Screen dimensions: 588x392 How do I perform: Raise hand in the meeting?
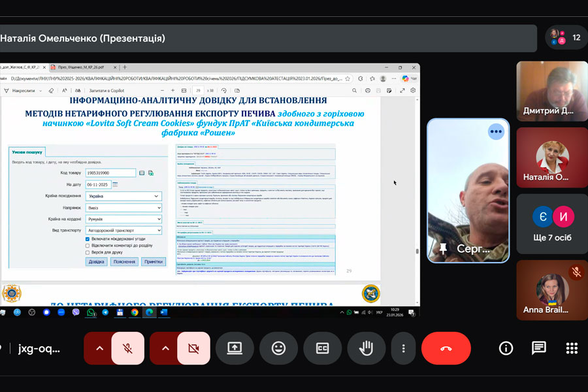pyautogui.click(x=367, y=348)
